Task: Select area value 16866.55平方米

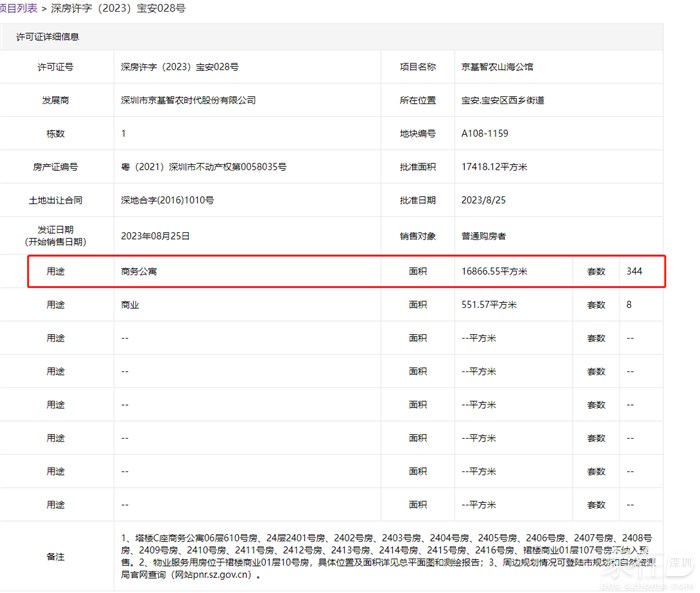Action: pos(494,271)
